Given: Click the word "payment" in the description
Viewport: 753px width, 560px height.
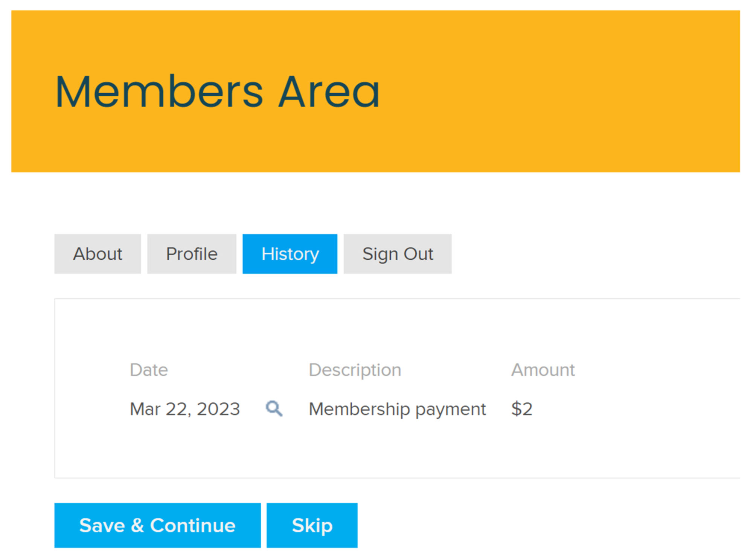Looking at the screenshot, I should pyautogui.click(x=451, y=409).
